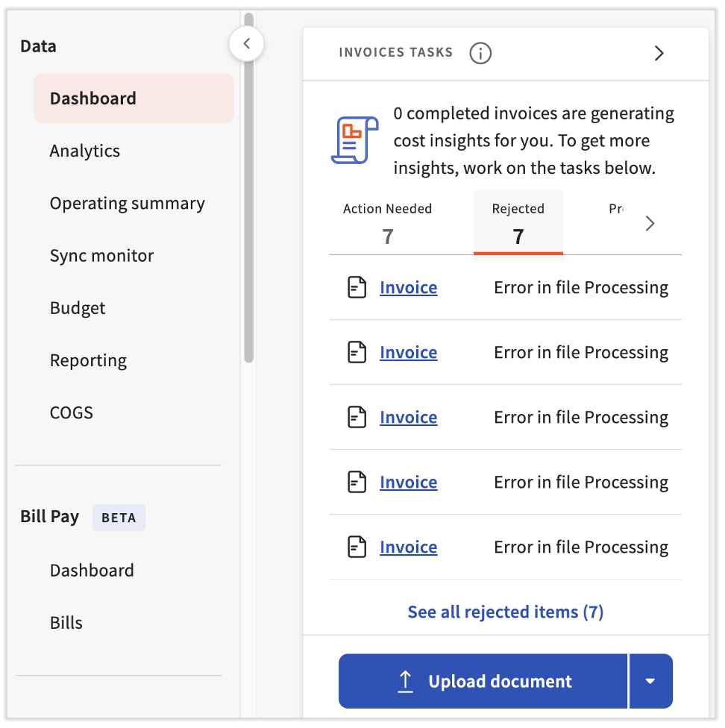Viewport: 725px width, 728px height.
Task: Open See all rejected items link
Action: [x=505, y=612]
